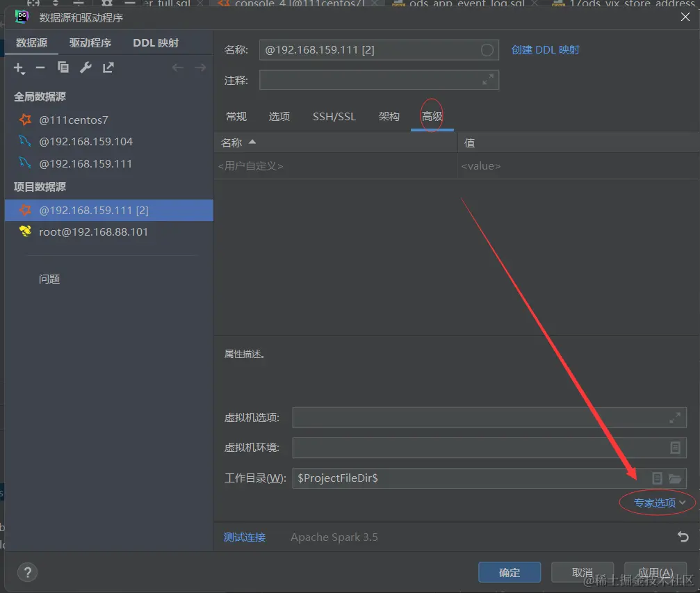Expand the comment field icon
Image resolution: width=700 pixels, height=593 pixels.
487,80
